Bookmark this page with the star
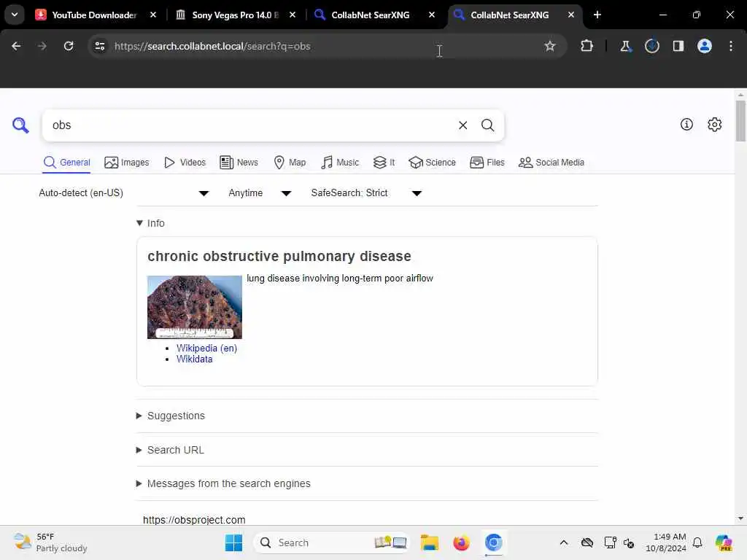This screenshot has width=747, height=560. [550, 46]
